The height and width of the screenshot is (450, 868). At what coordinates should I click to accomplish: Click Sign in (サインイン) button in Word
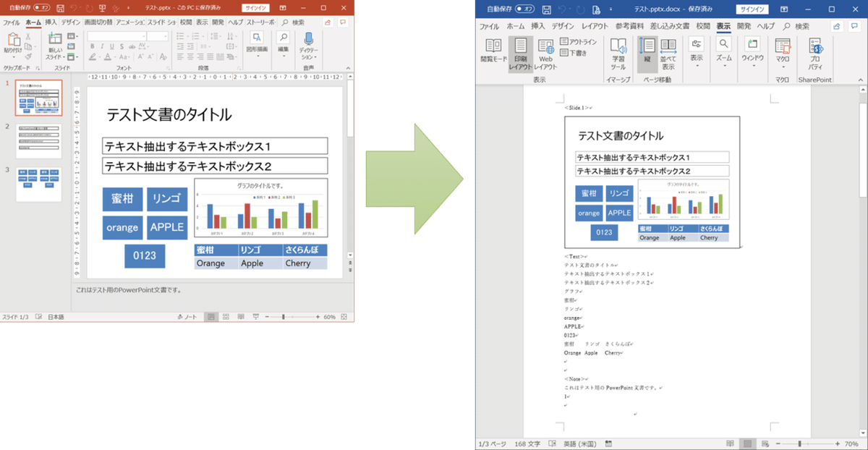tap(752, 9)
